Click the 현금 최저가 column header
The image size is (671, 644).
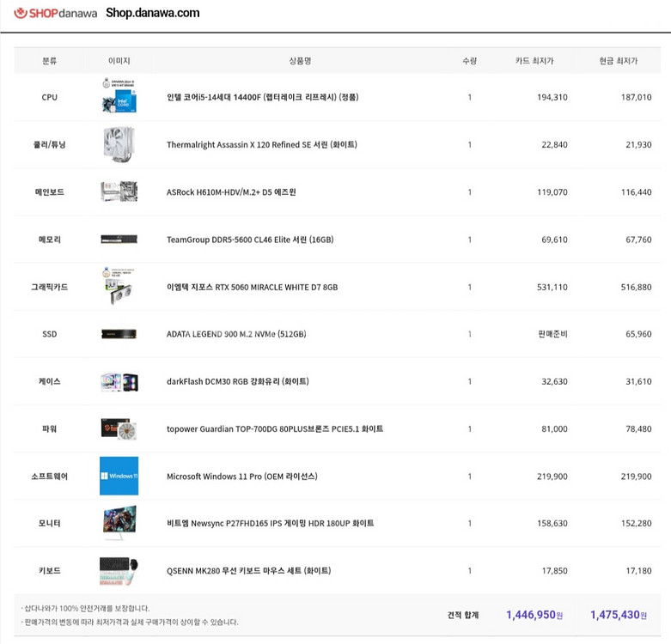coord(619,61)
